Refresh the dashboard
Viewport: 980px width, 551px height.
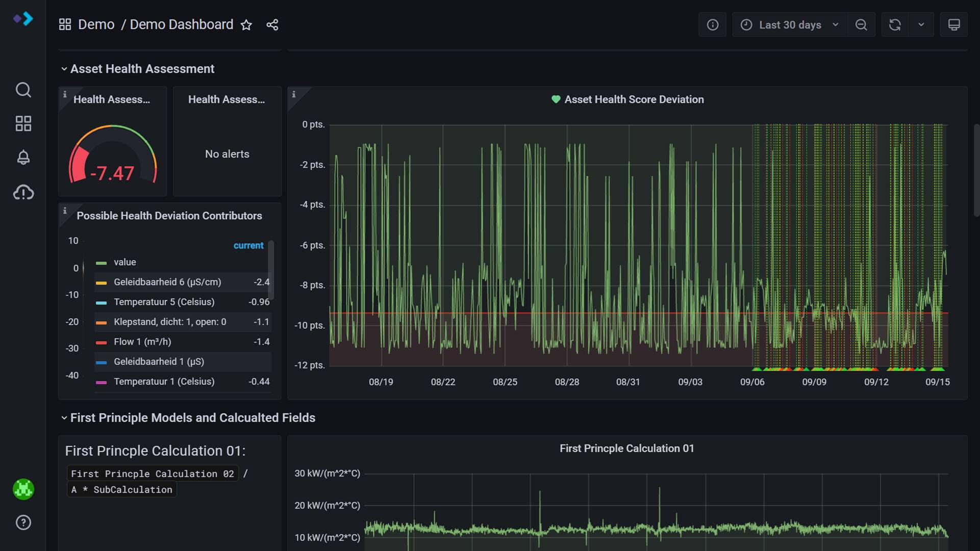click(x=895, y=25)
